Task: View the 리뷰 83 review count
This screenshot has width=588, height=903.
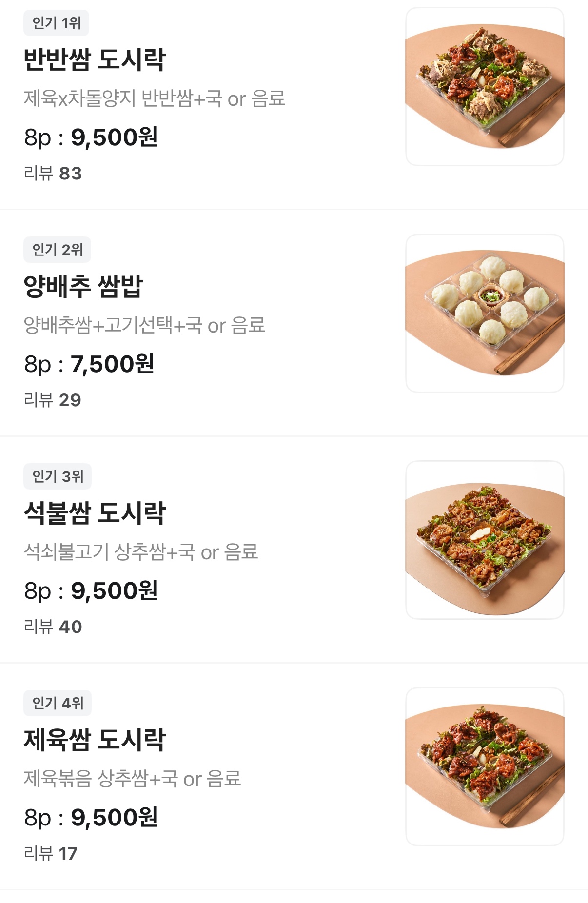Action: click(53, 174)
